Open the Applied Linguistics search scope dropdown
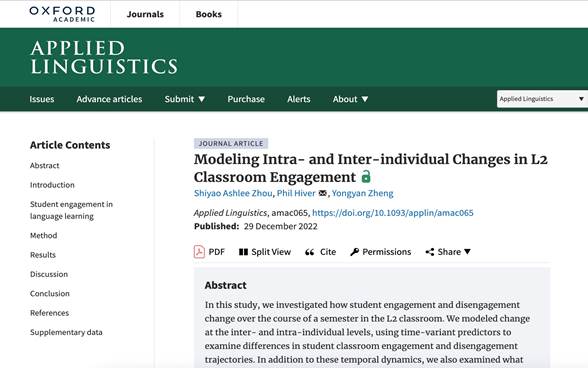Screen dimensions: 588x368 pyautogui.click(x=542, y=99)
